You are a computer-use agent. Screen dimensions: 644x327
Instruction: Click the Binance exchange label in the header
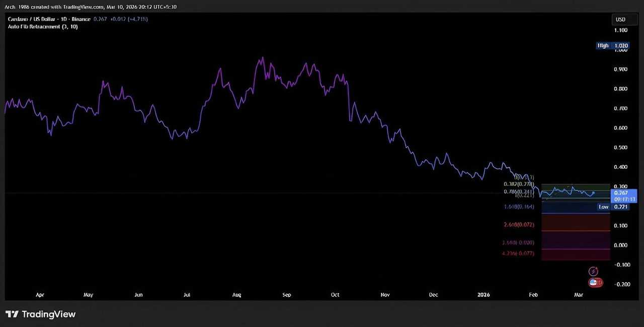coord(80,19)
